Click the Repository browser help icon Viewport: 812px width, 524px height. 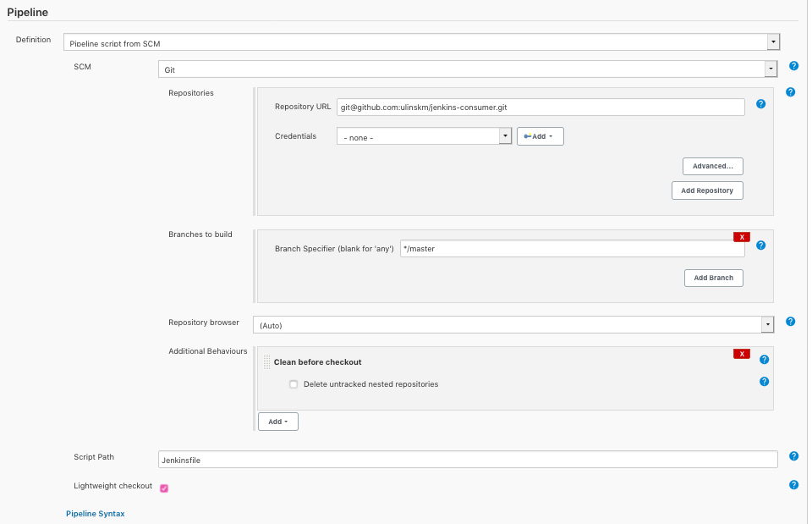coord(790,322)
